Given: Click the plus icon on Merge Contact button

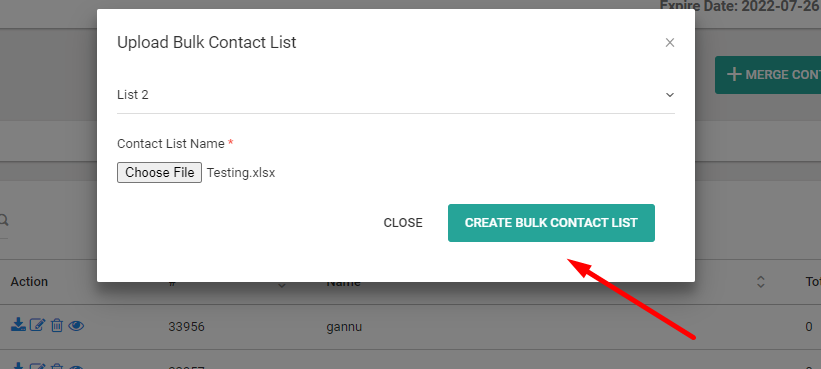Looking at the screenshot, I should (734, 74).
